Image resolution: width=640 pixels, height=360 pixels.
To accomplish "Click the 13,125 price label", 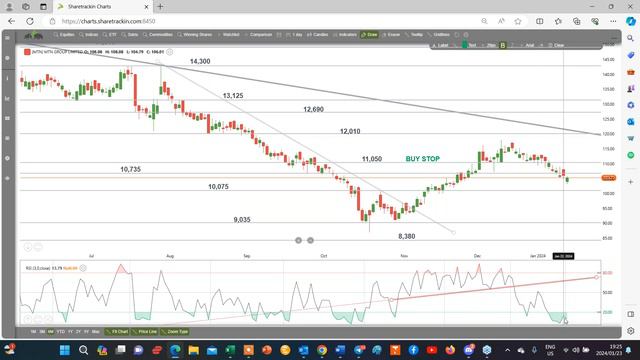I will tap(233, 96).
